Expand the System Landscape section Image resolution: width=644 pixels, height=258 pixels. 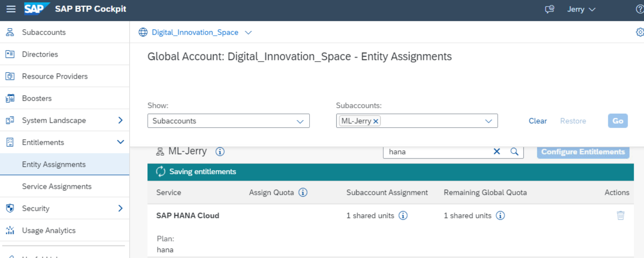pyautogui.click(x=120, y=120)
